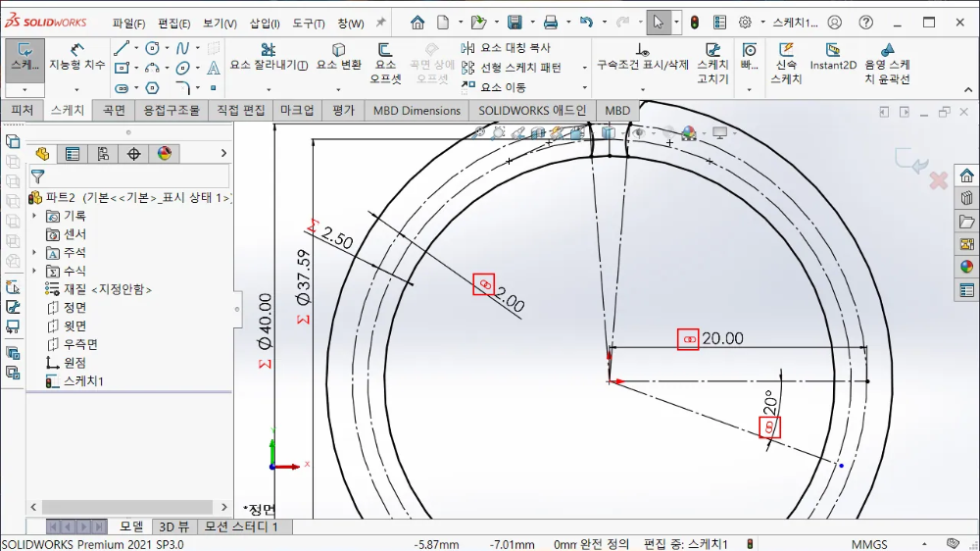This screenshot has height=551, width=980.
Task: Open the 도구(T) menu
Action: [x=308, y=24]
